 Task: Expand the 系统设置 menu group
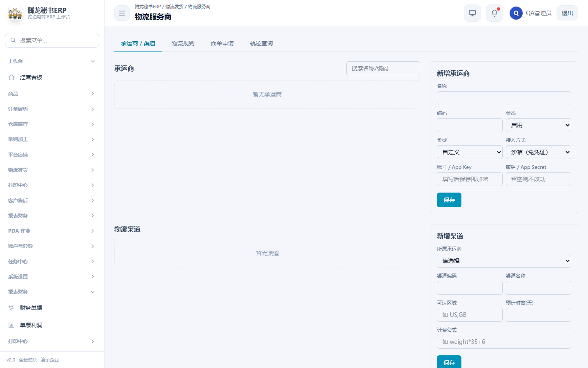click(52, 276)
